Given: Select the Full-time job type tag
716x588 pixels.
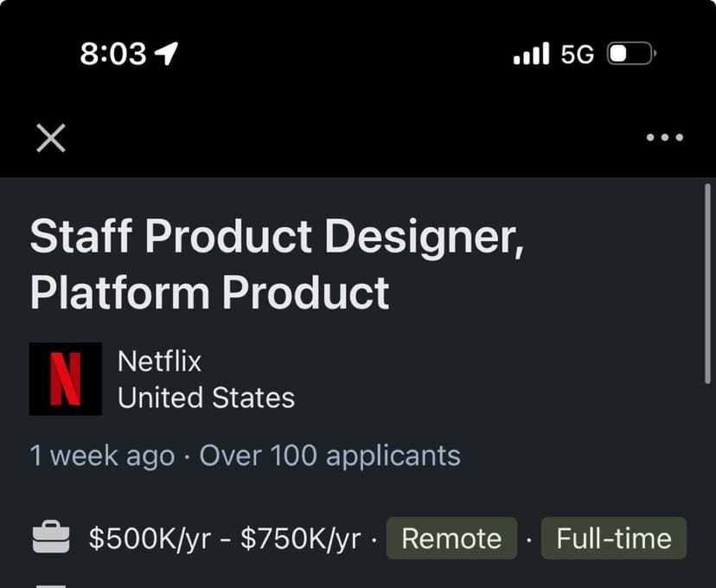Looking at the screenshot, I should tap(613, 539).
